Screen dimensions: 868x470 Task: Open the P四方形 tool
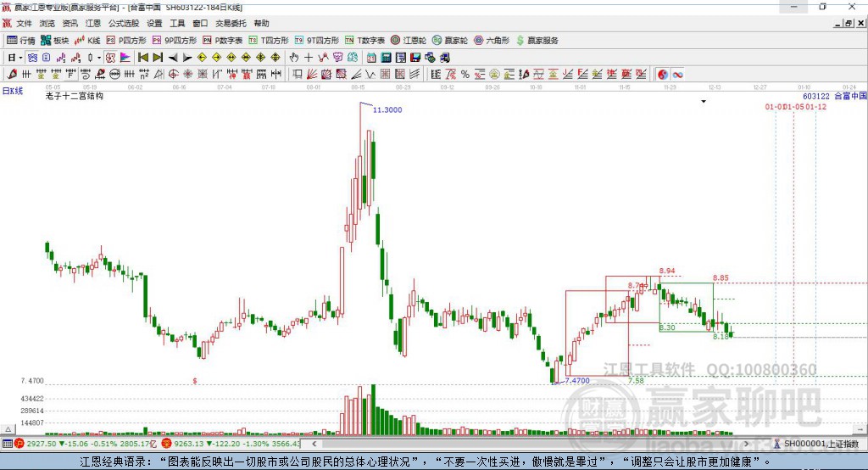coord(126,41)
